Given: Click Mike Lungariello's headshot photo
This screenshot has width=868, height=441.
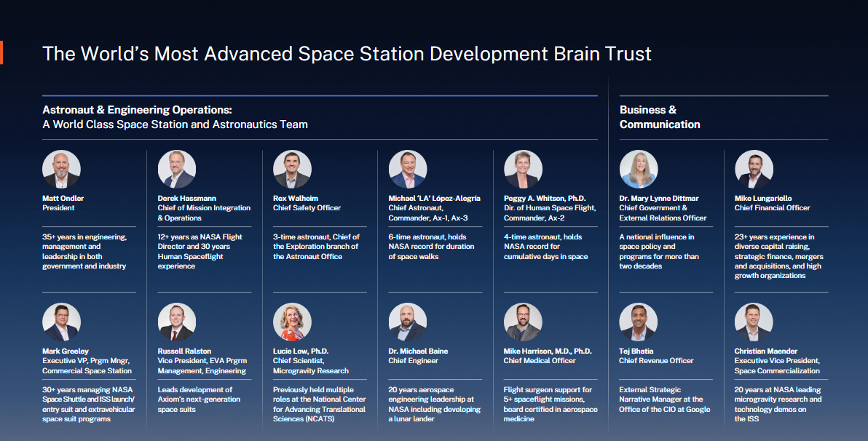Looking at the screenshot, I should (x=754, y=168).
